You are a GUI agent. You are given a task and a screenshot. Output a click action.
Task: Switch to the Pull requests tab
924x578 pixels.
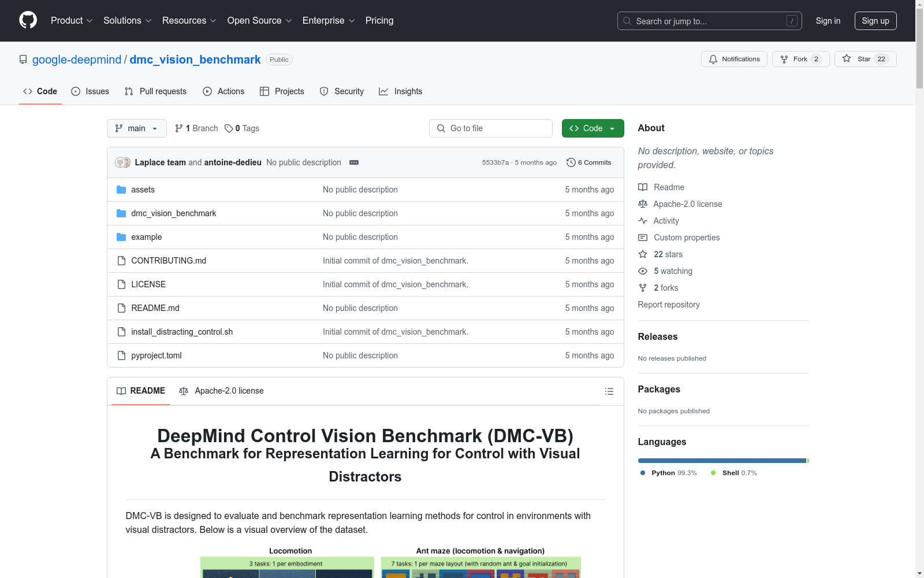tap(155, 91)
